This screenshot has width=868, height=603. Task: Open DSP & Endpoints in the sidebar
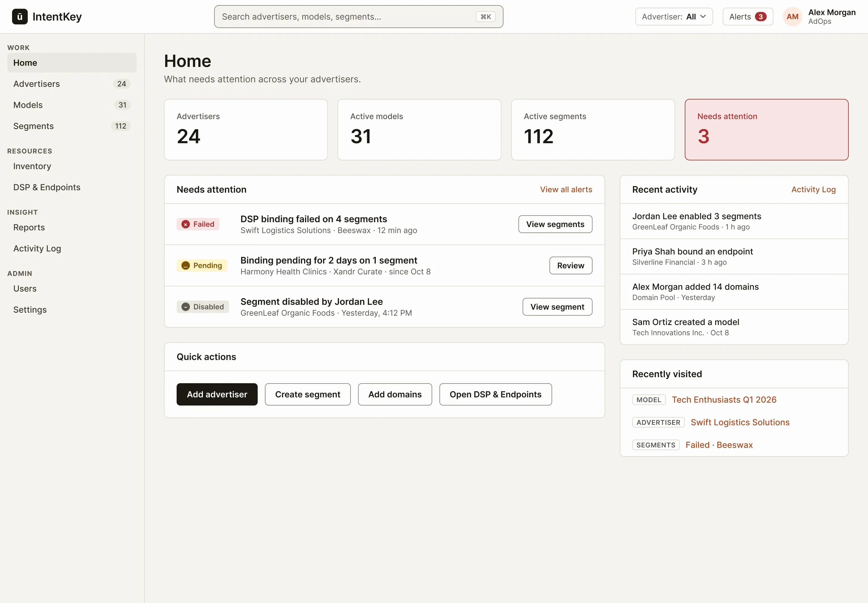[72, 188]
